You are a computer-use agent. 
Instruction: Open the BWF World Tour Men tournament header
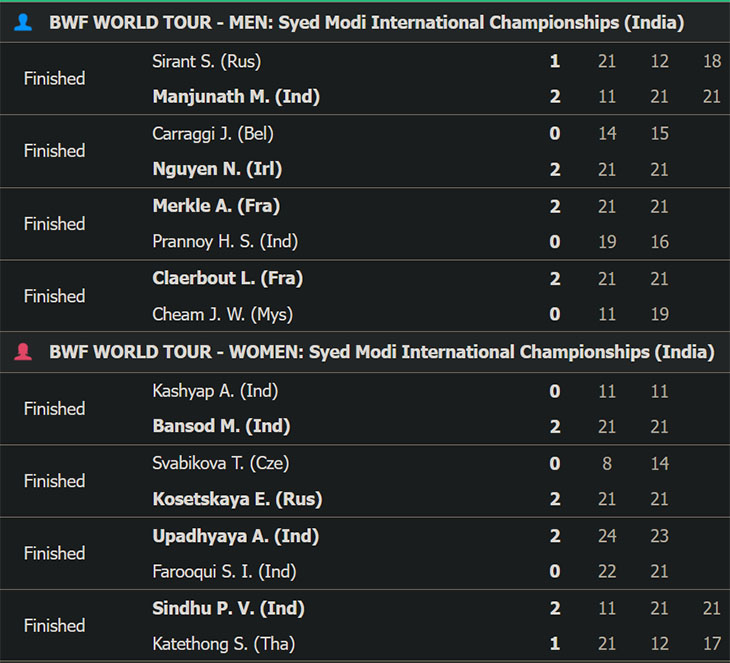tap(365, 22)
